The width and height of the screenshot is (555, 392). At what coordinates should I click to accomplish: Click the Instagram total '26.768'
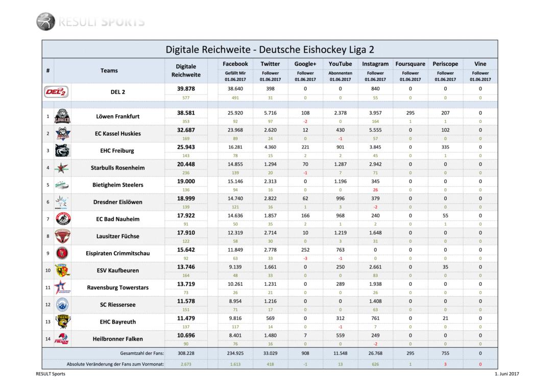375,353
